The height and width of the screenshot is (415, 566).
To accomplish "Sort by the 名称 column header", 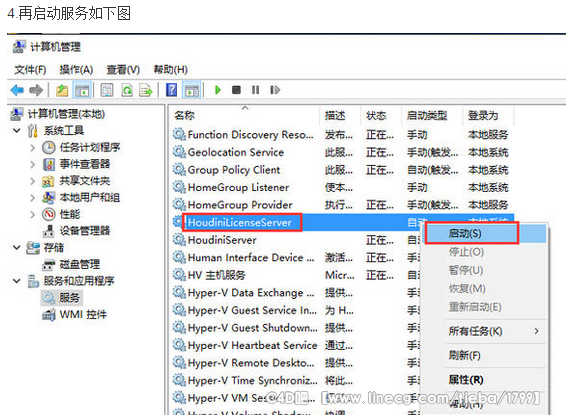I will pyautogui.click(x=245, y=115).
